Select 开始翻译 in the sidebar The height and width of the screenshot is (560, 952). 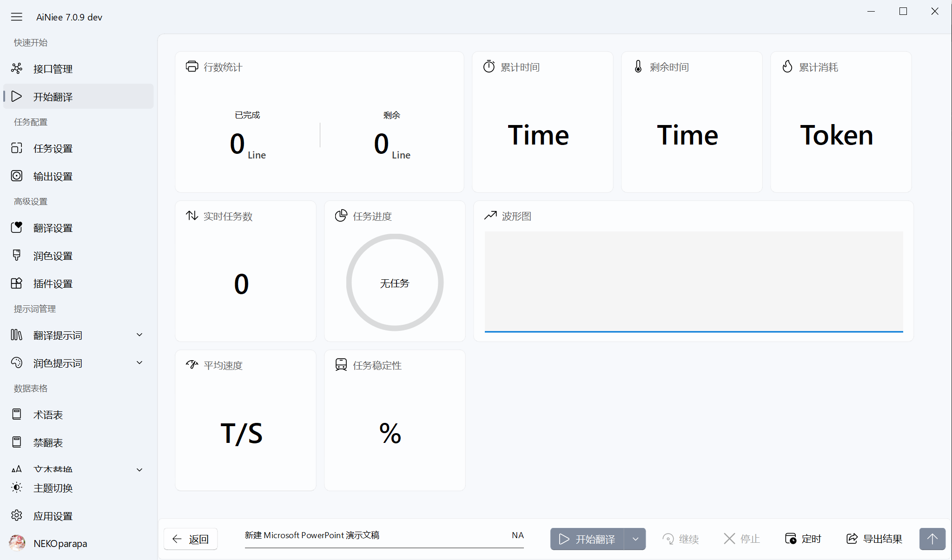point(53,97)
